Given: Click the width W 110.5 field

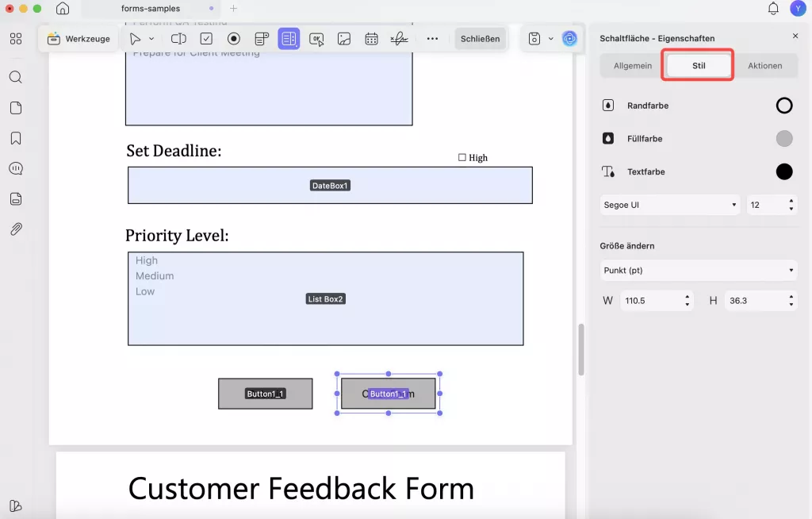Looking at the screenshot, I should [x=651, y=301].
